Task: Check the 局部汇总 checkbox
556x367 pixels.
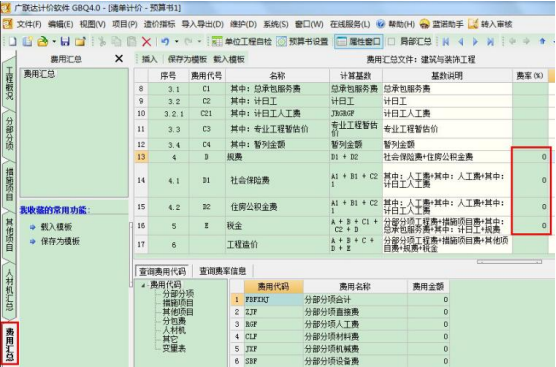Action: point(391,41)
